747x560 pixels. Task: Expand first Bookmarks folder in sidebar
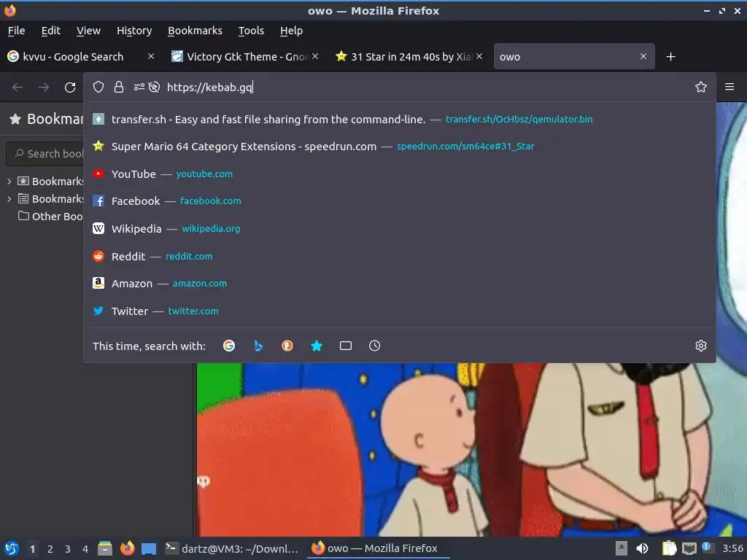coord(9,181)
